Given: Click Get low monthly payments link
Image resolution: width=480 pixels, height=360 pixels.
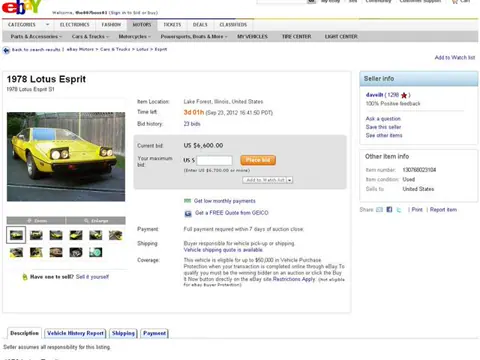Looking at the screenshot, I should pos(225,201).
